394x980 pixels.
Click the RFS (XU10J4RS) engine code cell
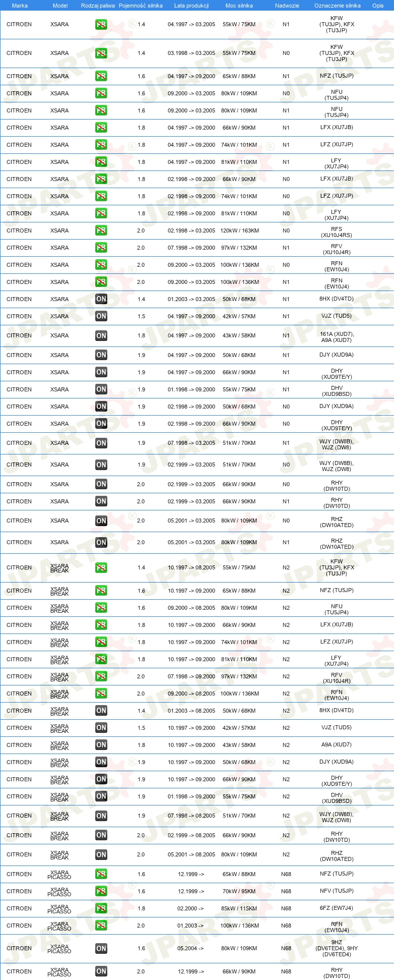(337, 232)
